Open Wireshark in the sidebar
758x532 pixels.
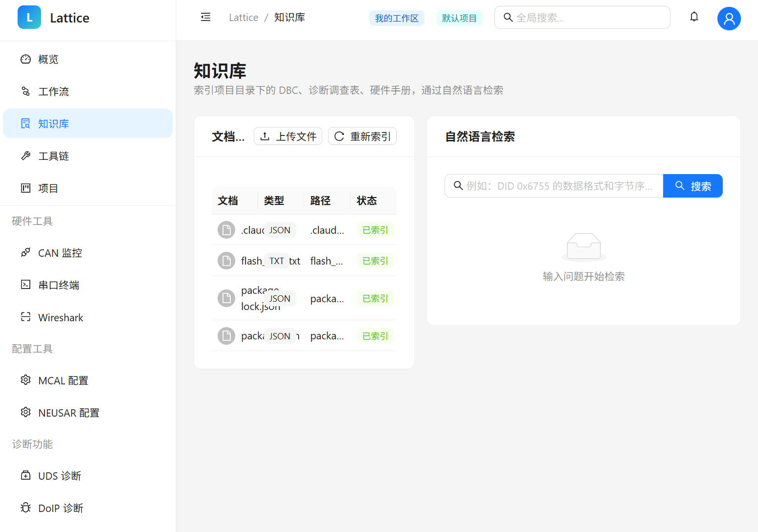[x=88, y=317]
